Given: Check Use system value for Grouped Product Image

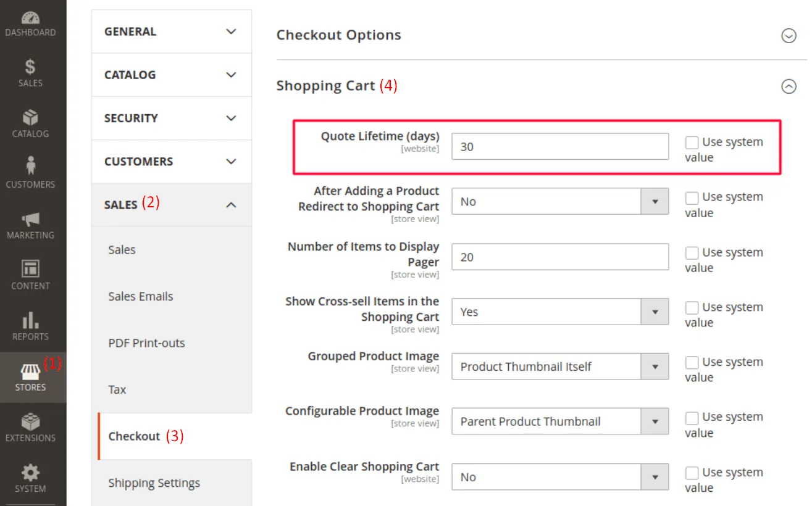Looking at the screenshot, I should click(x=692, y=363).
